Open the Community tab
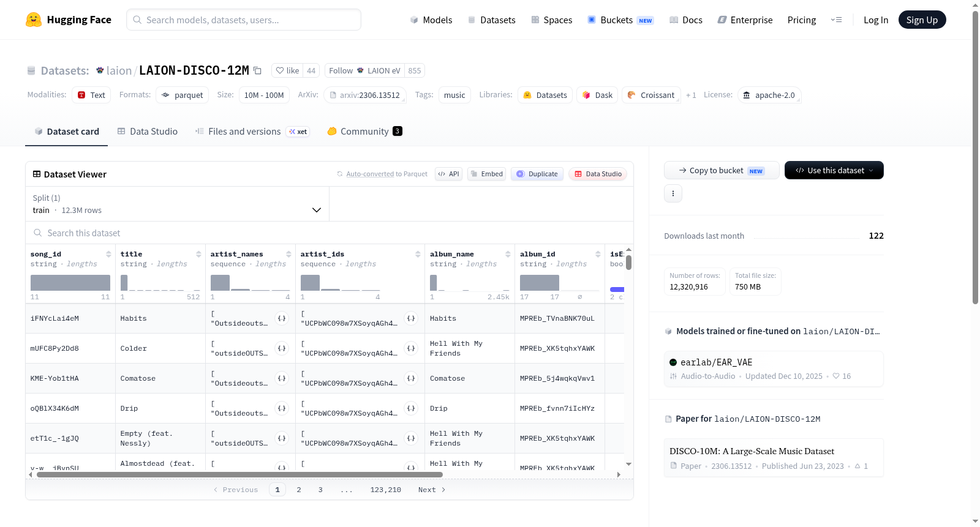Image resolution: width=980 pixels, height=527 pixels. [364, 131]
